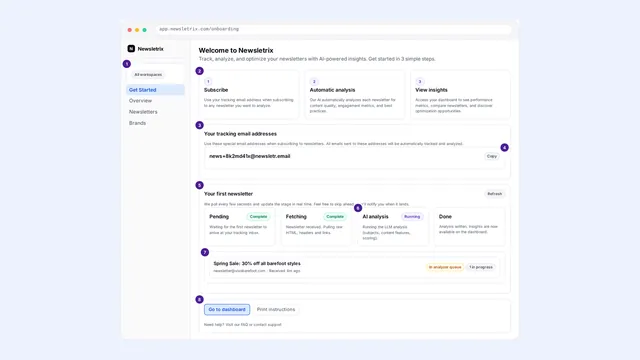The width and height of the screenshot is (640, 360).
Task: Click the green maximize window dot
Action: (144, 30)
